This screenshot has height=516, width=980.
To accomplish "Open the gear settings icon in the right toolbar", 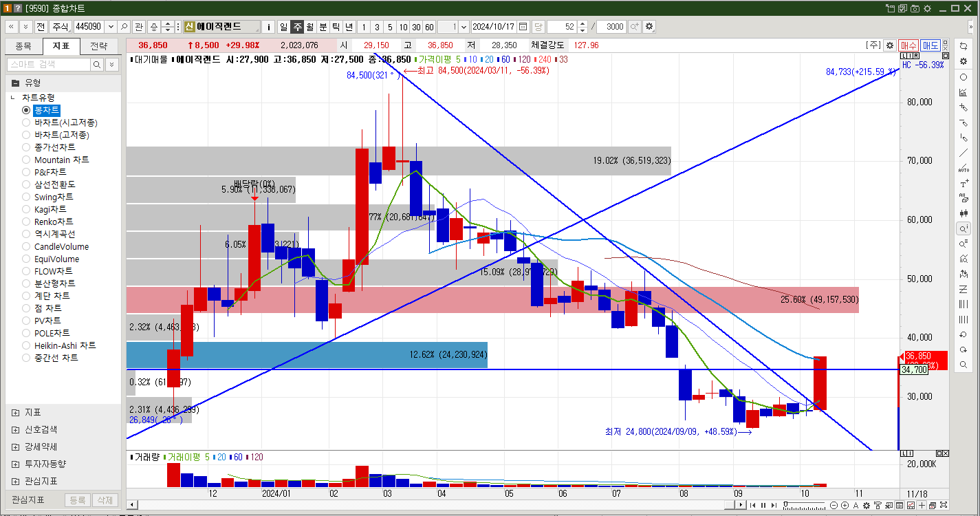I will click(963, 61).
